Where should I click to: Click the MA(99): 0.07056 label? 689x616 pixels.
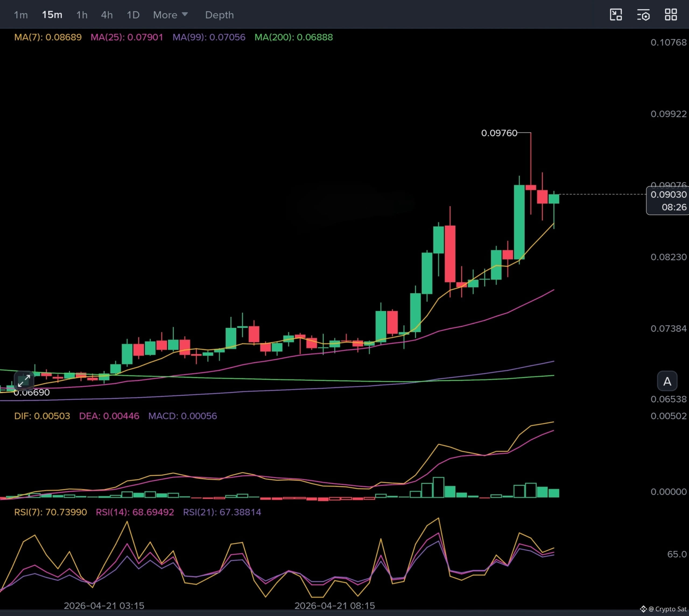pyautogui.click(x=209, y=37)
